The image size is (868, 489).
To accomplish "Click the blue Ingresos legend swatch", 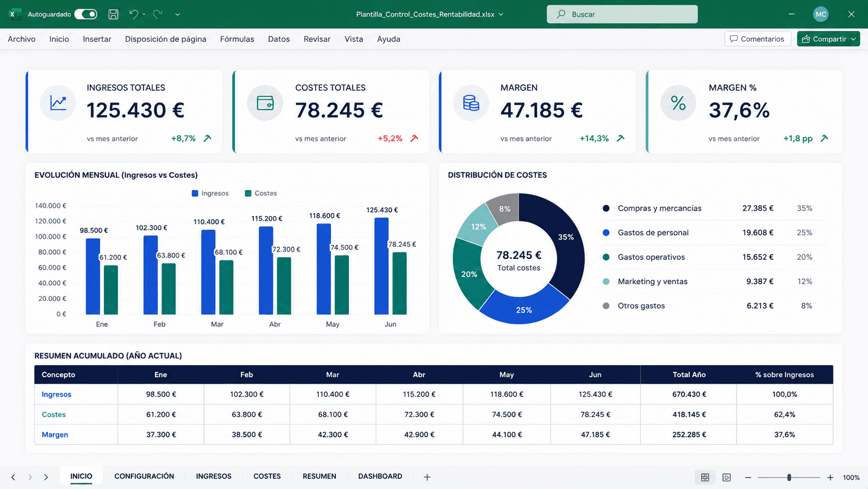I will tap(195, 193).
